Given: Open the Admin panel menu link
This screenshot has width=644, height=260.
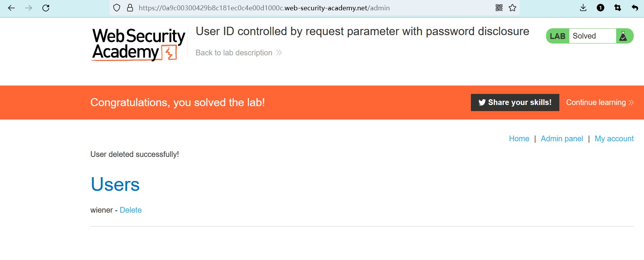Looking at the screenshot, I should tap(562, 139).
